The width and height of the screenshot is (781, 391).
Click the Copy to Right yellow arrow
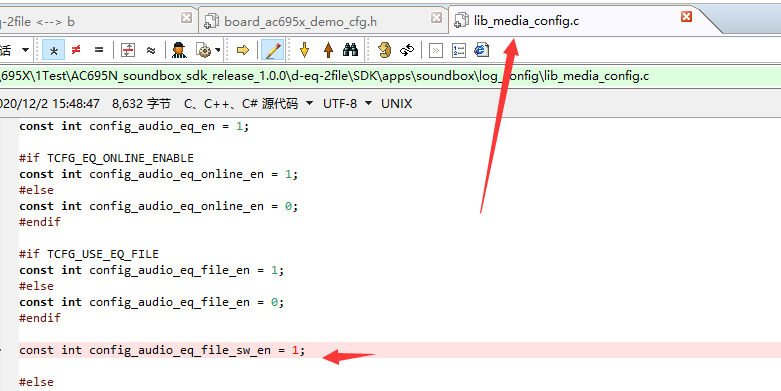pos(243,50)
